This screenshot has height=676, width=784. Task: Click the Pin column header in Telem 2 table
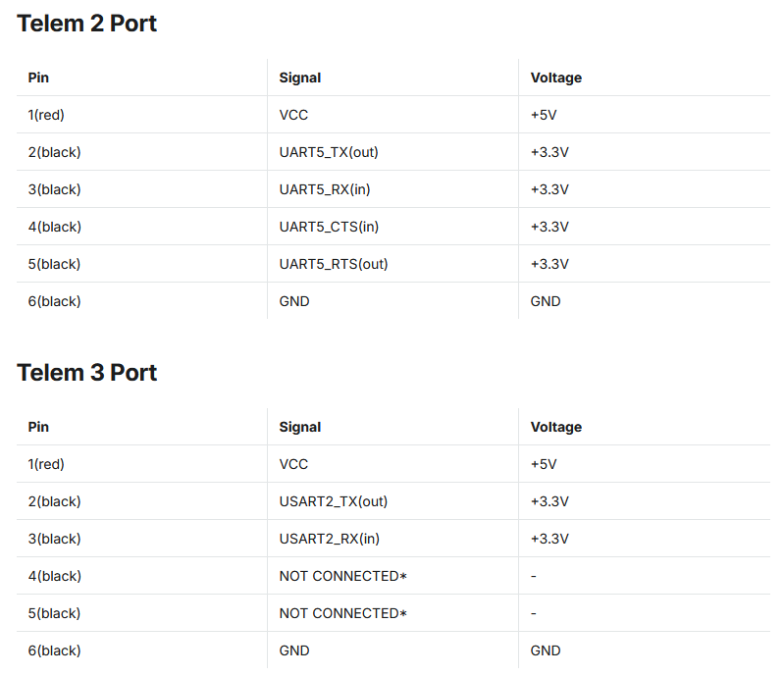coord(38,78)
